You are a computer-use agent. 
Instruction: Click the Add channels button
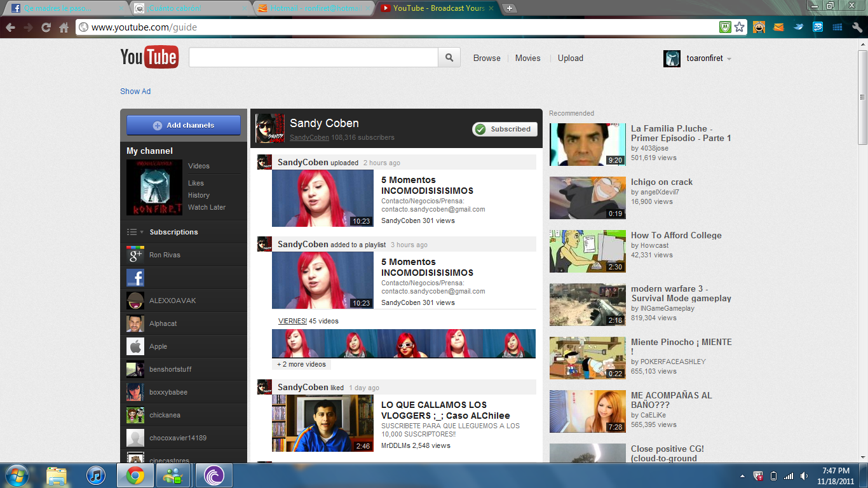tap(184, 125)
